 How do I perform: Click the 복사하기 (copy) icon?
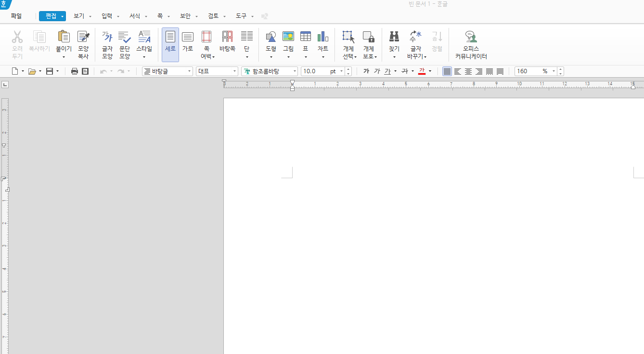coord(39,37)
